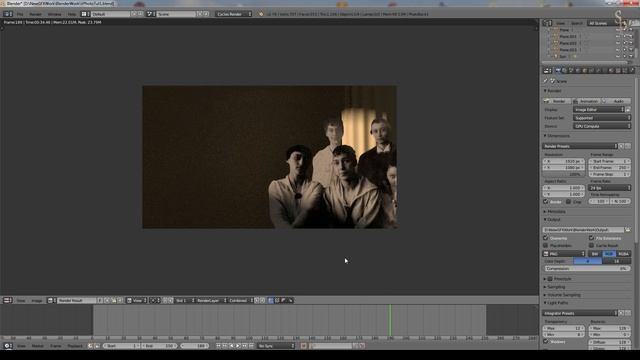Select the Render Layers tab icon in Properties
The width and height of the screenshot is (640, 360).
coord(564,71)
